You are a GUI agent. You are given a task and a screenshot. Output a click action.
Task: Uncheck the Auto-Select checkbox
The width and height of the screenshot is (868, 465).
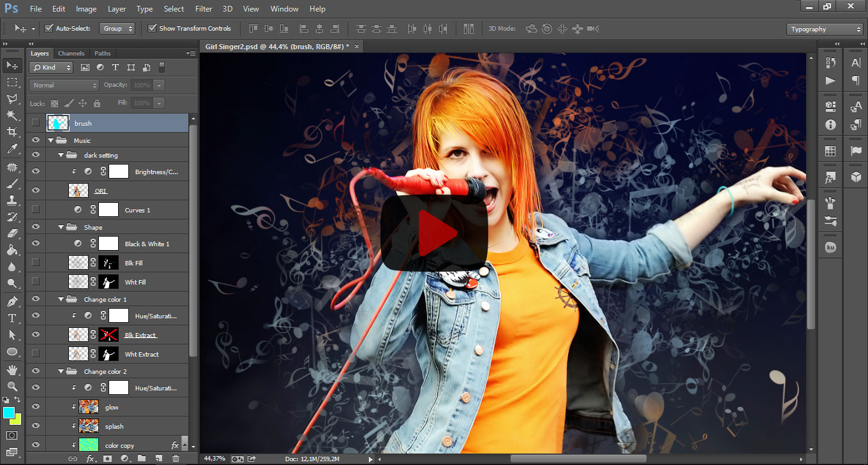(x=49, y=28)
